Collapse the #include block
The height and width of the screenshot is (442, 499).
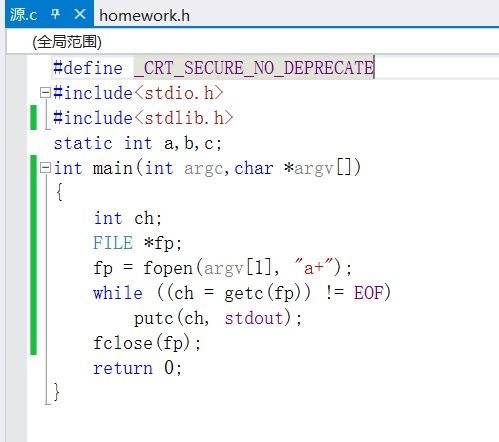(45, 92)
